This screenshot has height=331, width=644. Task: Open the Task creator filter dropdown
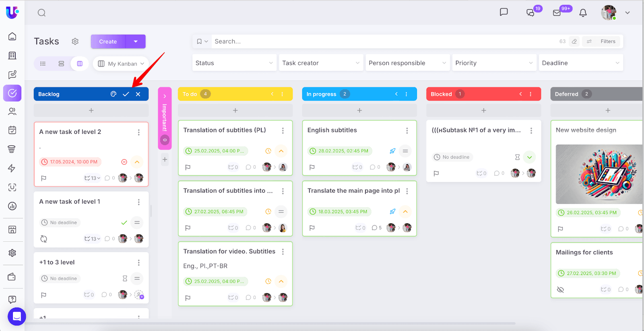coord(321,63)
